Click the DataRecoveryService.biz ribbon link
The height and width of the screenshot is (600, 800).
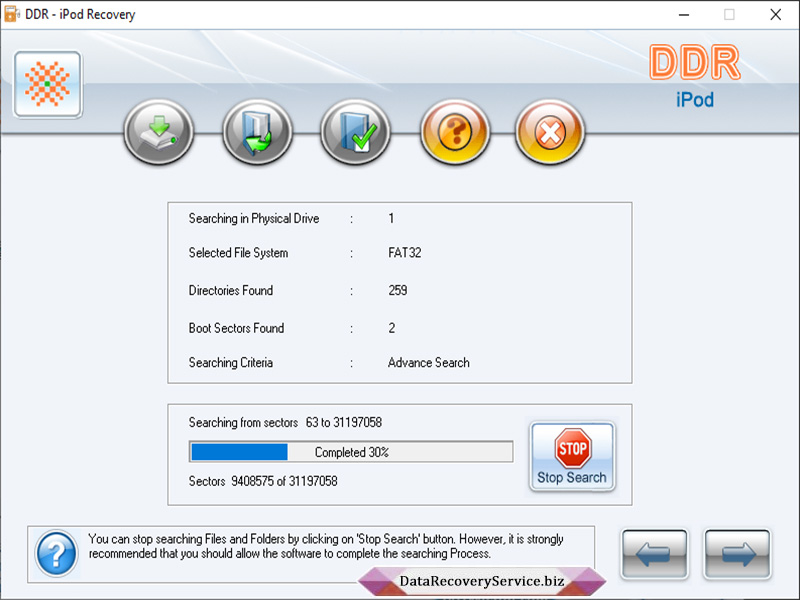484,579
